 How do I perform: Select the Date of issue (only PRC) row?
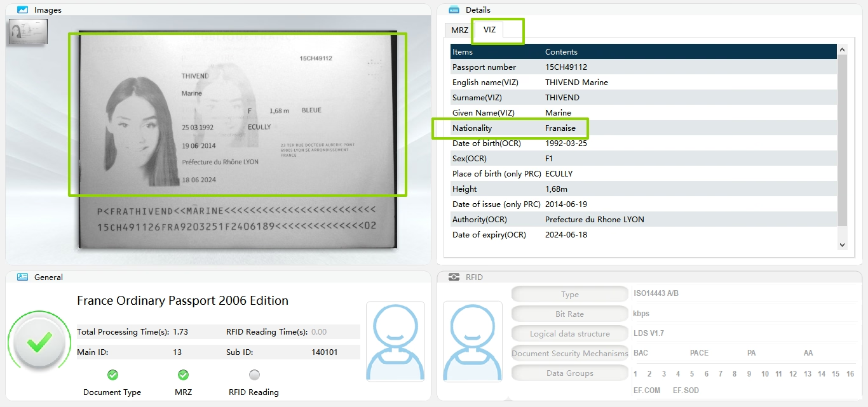pos(644,204)
